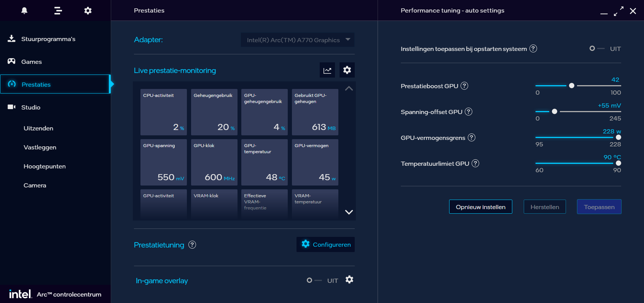Click the Prestatietuning heading text
The width and height of the screenshot is (644, 303).
[159, 245]
